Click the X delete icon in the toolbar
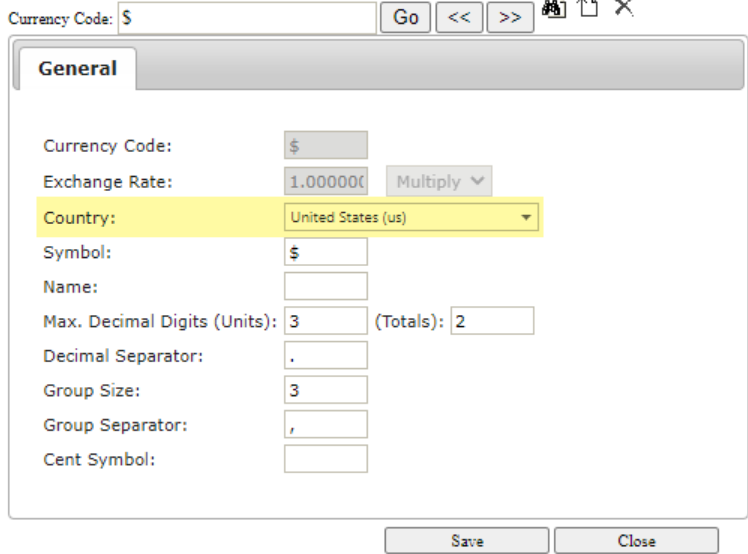 pos(623,8)
